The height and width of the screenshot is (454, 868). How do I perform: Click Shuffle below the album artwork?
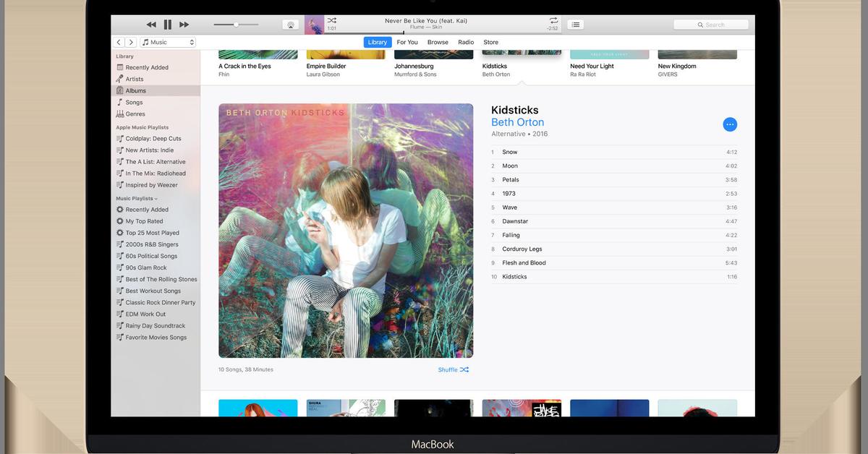454,369
